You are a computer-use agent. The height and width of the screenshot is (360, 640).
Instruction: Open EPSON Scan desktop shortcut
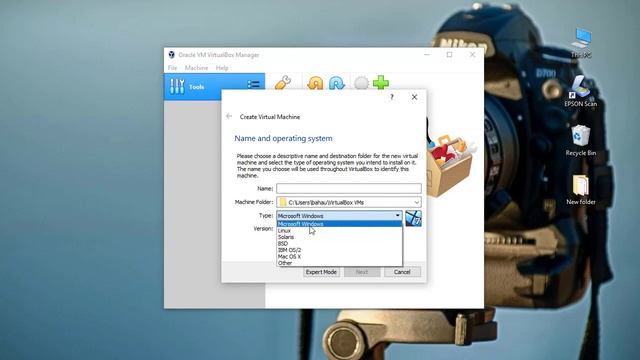tap(580, 91)
